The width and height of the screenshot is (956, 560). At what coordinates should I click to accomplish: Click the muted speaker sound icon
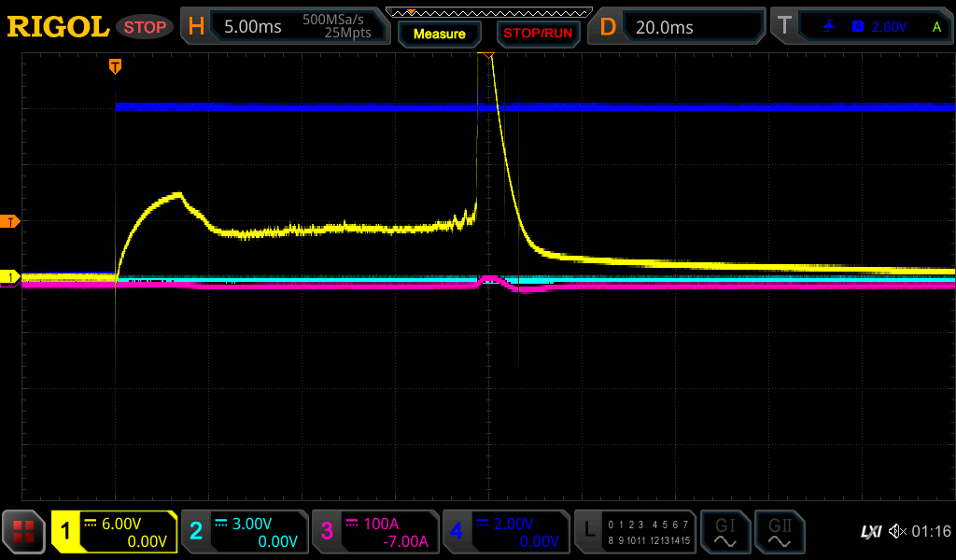pyautogui.click(x=897, y=532)
